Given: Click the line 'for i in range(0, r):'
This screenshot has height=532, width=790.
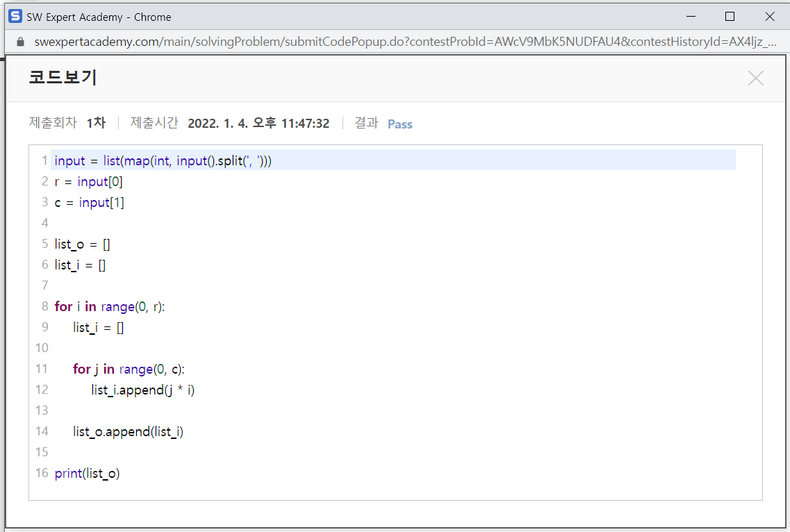Looking at the screenshot, I should pos(110,306).
